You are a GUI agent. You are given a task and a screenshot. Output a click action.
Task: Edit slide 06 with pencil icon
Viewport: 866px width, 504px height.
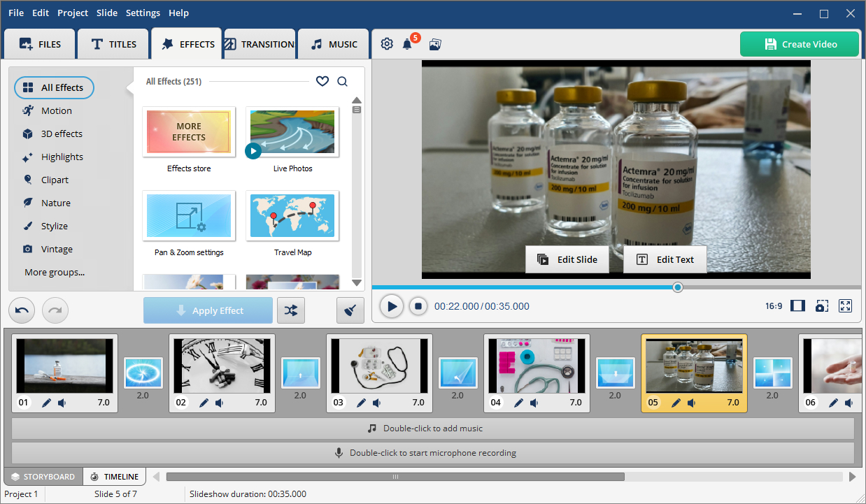click(833, 403)
